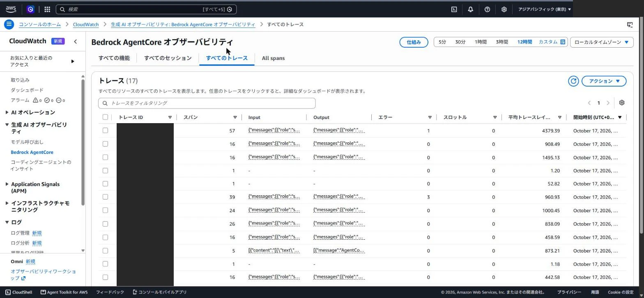Switch to All spans tab
This screenshot has width=644, height=298.
(x=273, y=58)
